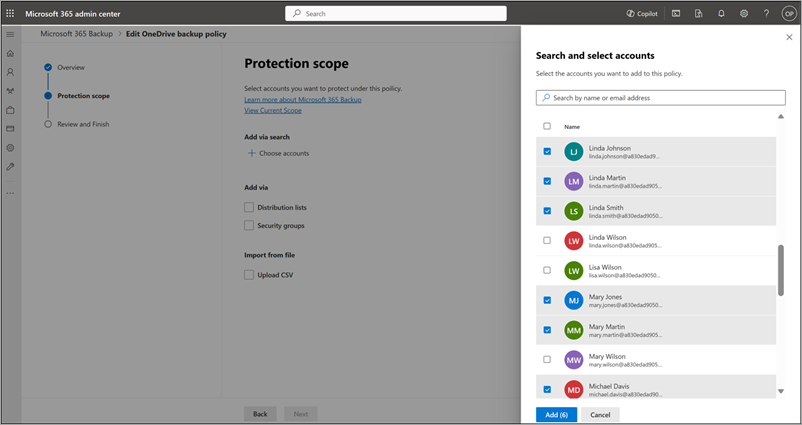Viewport: 802px width, 425px height.
Task: Click the Add (6) button
Action: [x=556, y=415]
